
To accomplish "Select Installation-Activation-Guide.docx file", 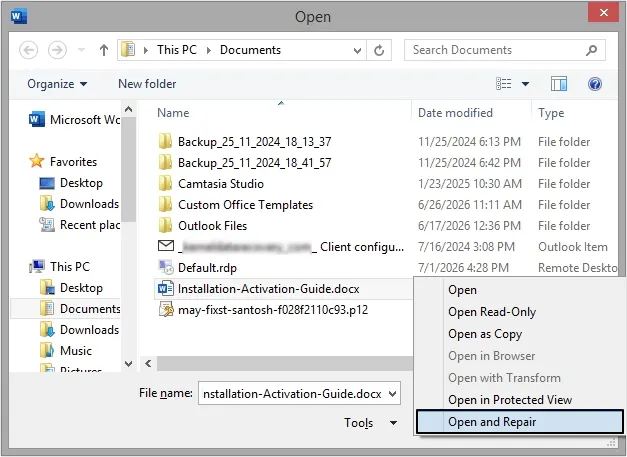I will click(x=268, y=289).
